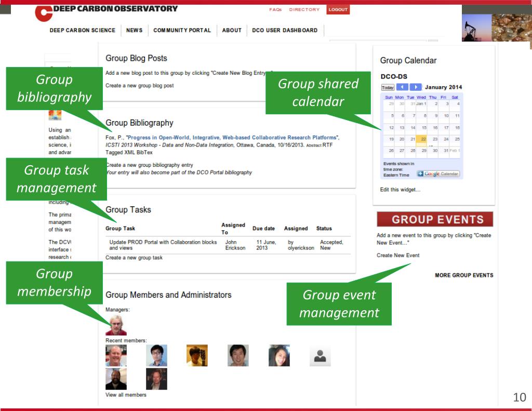This screenshot has height=411, width=532.
Task: Open the Progress in Open-World bibliography link
Action: coord(232,138)
